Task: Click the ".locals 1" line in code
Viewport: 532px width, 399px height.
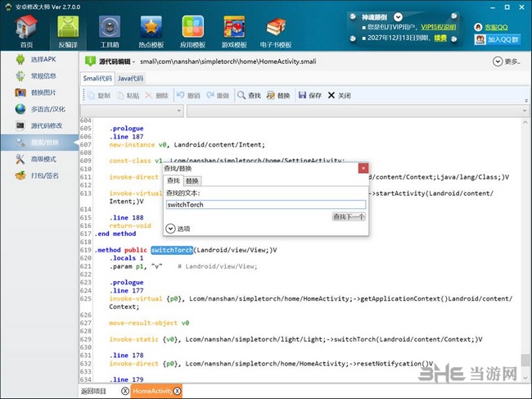Action: 126,258
